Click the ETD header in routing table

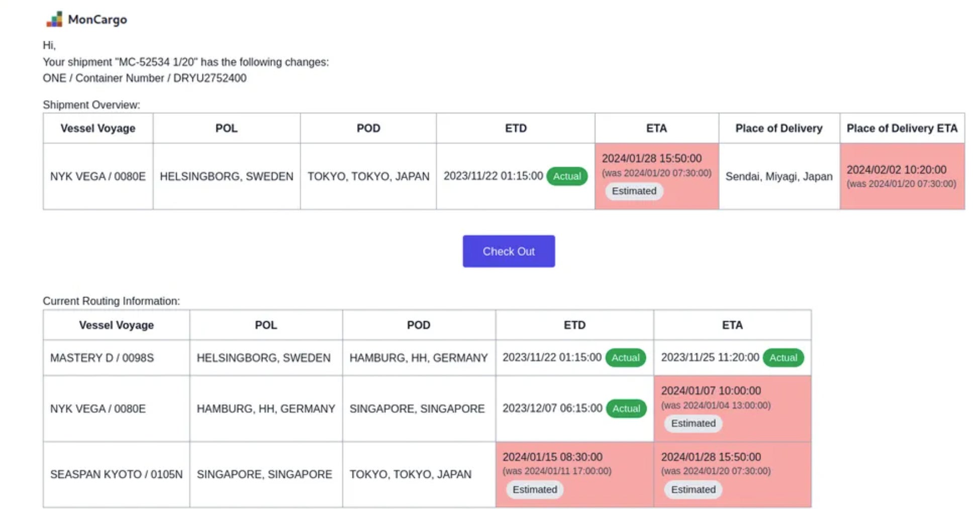pyautogui.click(x=574, y=325)
